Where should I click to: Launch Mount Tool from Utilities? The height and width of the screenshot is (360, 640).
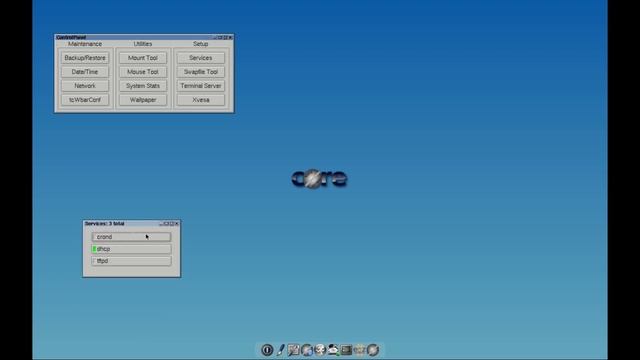coord(143,58)
